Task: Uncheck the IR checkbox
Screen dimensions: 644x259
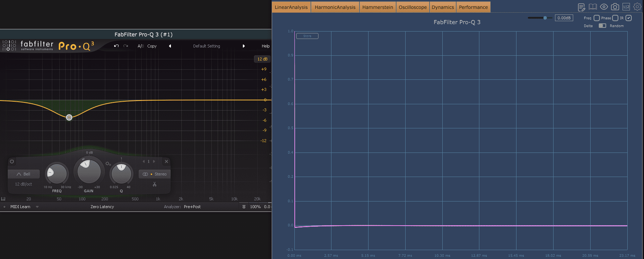Action: point(628,18)
